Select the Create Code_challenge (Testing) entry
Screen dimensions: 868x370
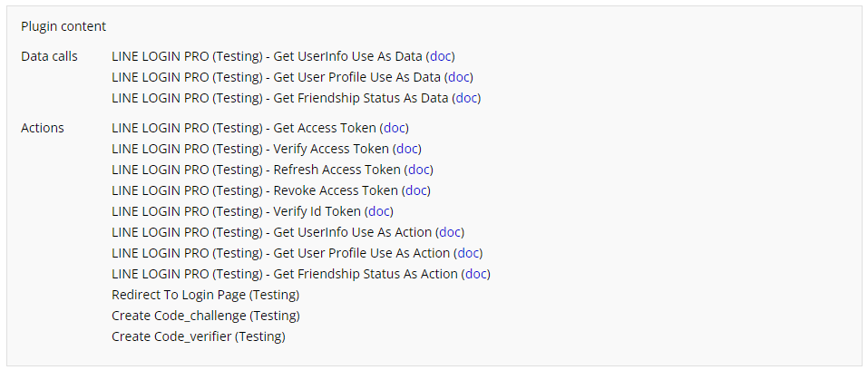(x=205, y=316)
